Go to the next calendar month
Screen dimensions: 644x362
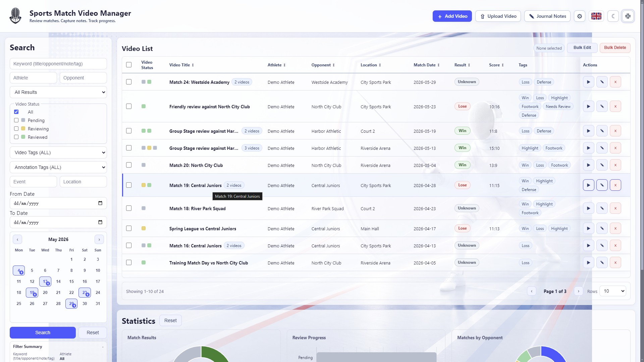click(99, 239)
